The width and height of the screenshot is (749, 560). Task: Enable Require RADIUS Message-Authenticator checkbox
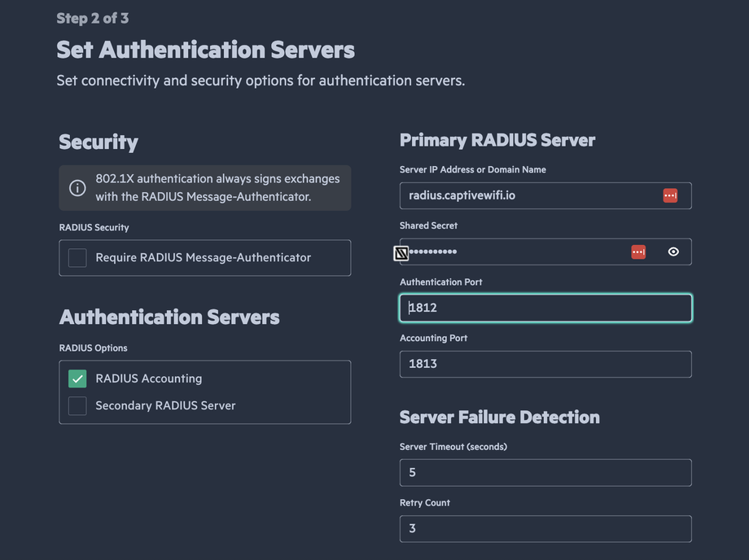click(77, 258)
